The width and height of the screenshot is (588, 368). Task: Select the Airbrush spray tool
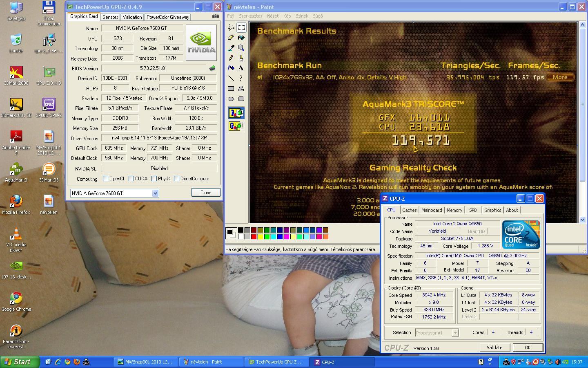(x=231, y=68)
